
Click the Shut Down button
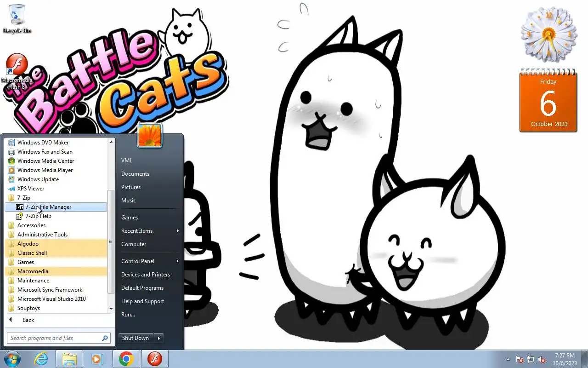(136, 338)
